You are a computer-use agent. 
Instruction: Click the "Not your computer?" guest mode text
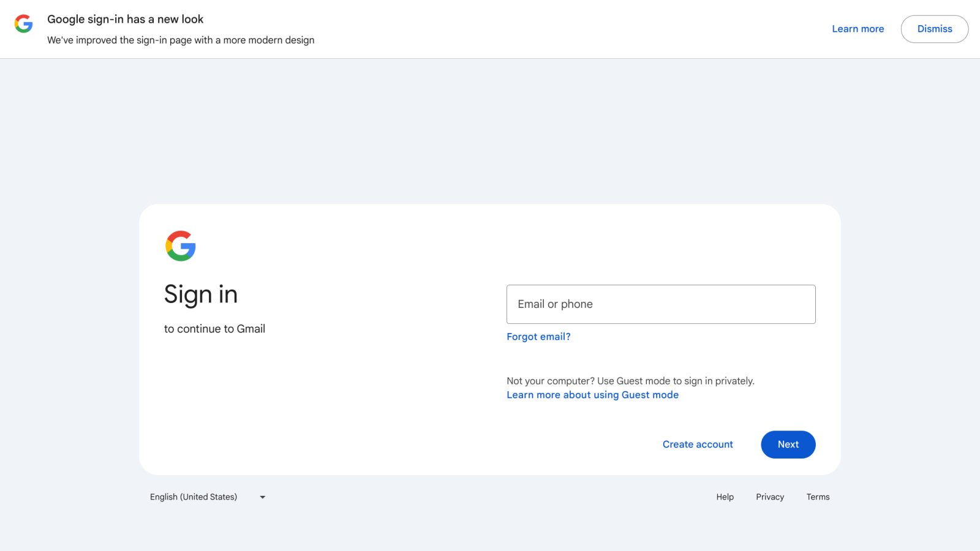pyautogui.click(x=630, y=381)
